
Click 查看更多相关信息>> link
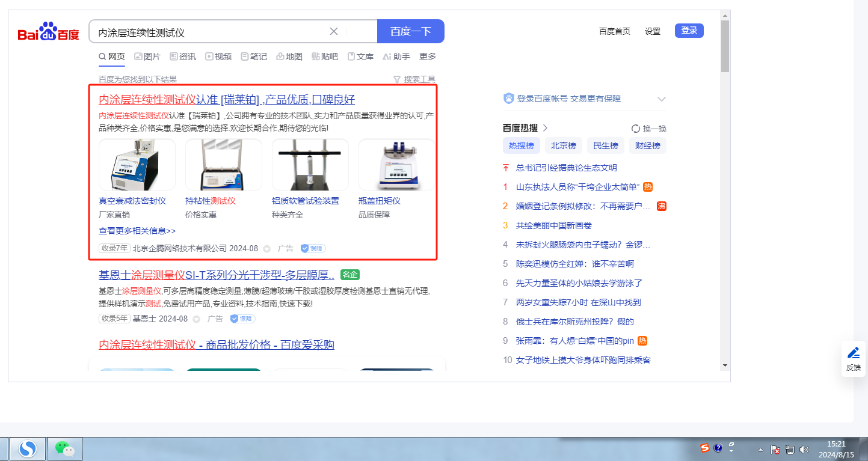[x=137, y=230]
